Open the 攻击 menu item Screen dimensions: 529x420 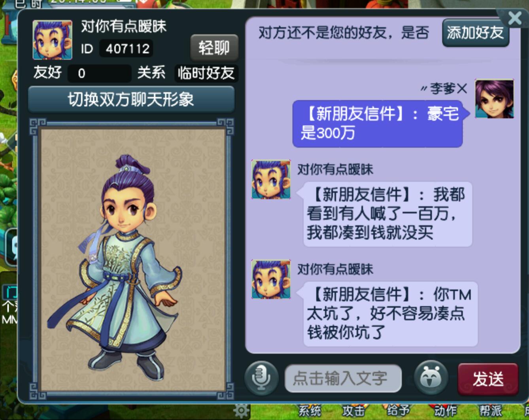pos(354,411)
